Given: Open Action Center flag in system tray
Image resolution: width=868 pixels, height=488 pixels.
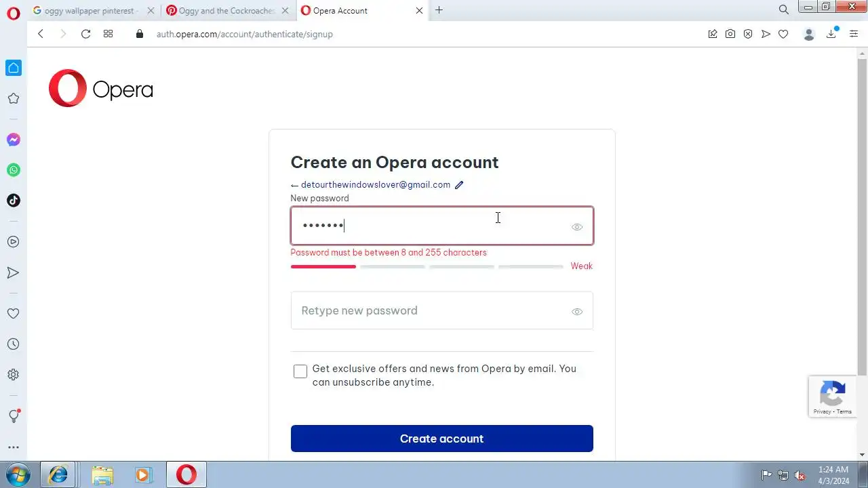Looking at the screenshot, I should click(767, 475).
